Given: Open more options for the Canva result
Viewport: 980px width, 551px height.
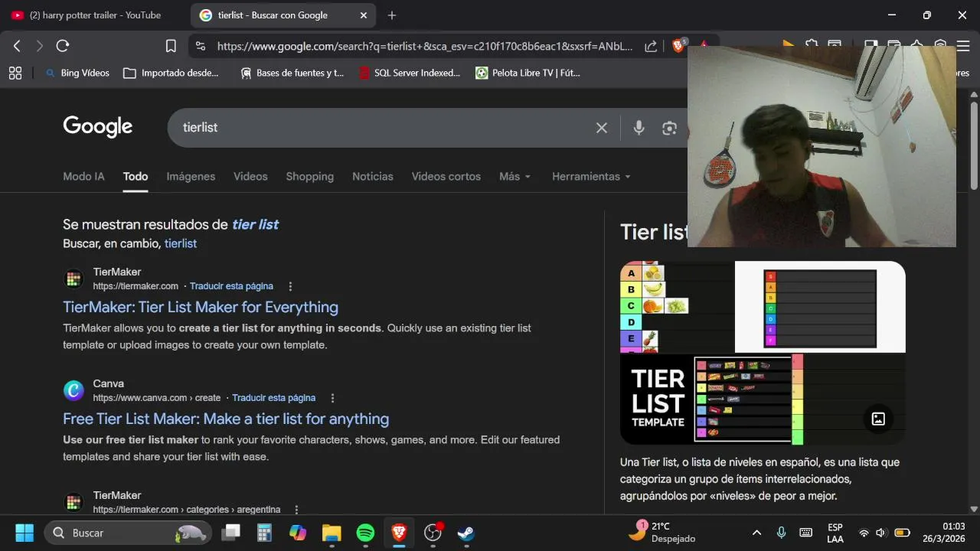Looking at the screenshot, I should [332, 398].
